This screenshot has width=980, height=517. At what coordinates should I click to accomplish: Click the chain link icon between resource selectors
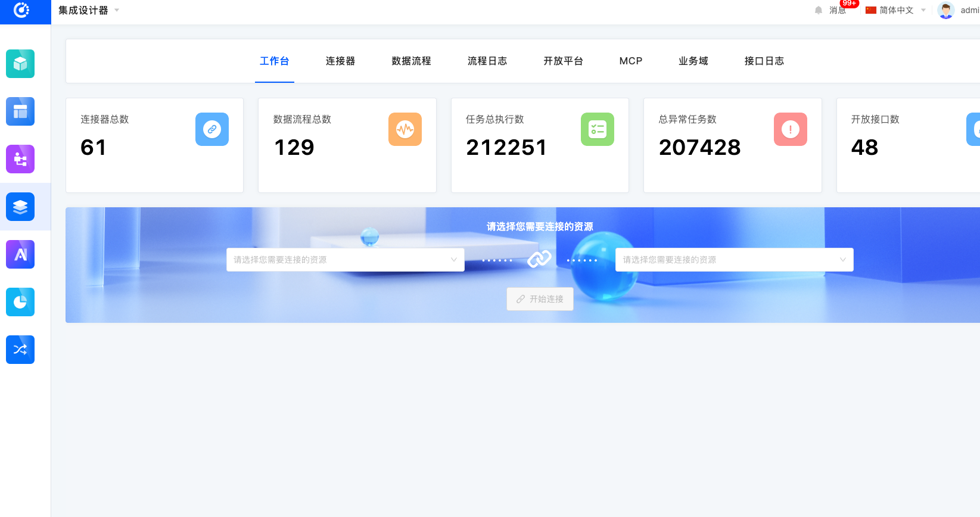click(540, 259)
